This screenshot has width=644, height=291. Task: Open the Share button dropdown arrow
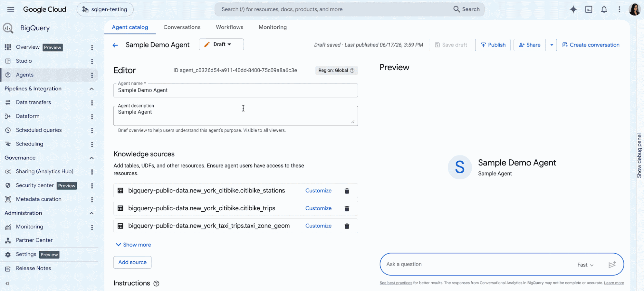click(552, 45)
